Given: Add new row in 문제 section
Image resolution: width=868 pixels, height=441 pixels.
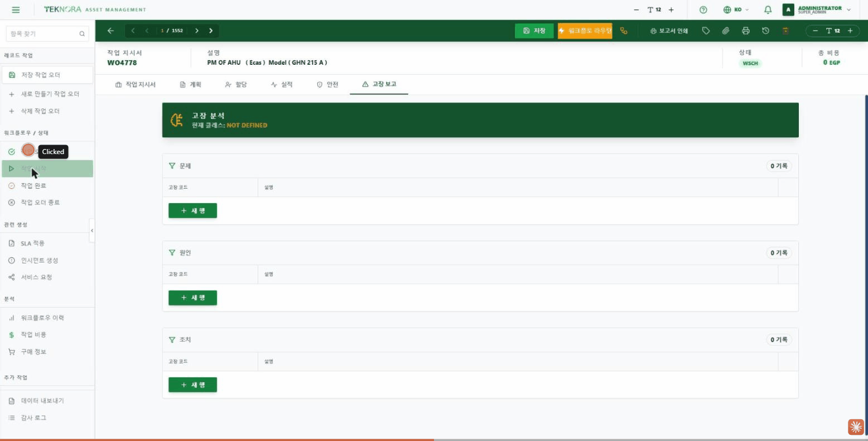Looking at the screenshot, I should pyautogui.click(x=192, y=210).
